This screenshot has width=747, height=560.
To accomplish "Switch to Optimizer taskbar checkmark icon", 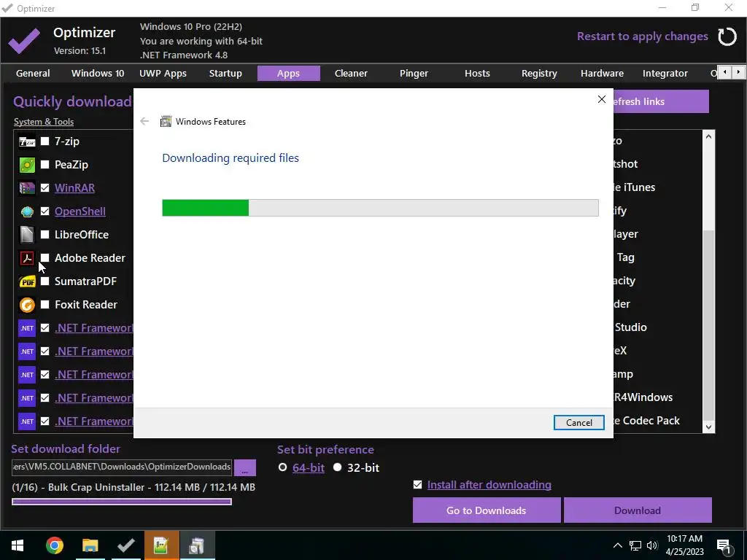I will click(x=125, y=545).
